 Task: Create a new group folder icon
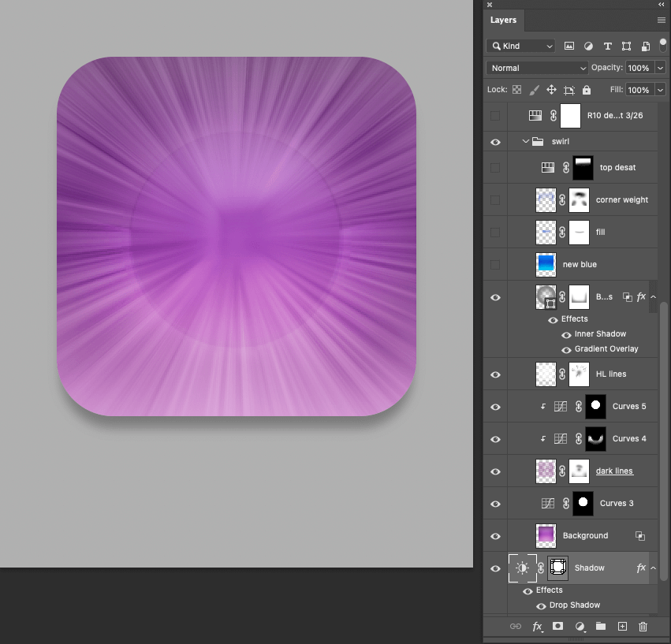coord(601,627)
